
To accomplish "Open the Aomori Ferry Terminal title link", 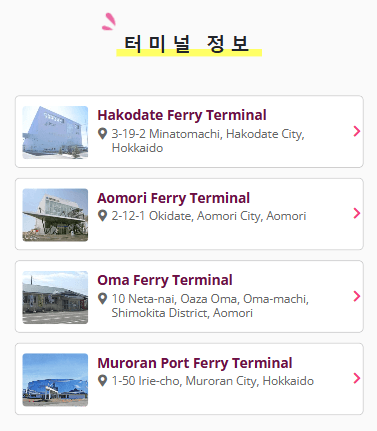I will point(173,198).
